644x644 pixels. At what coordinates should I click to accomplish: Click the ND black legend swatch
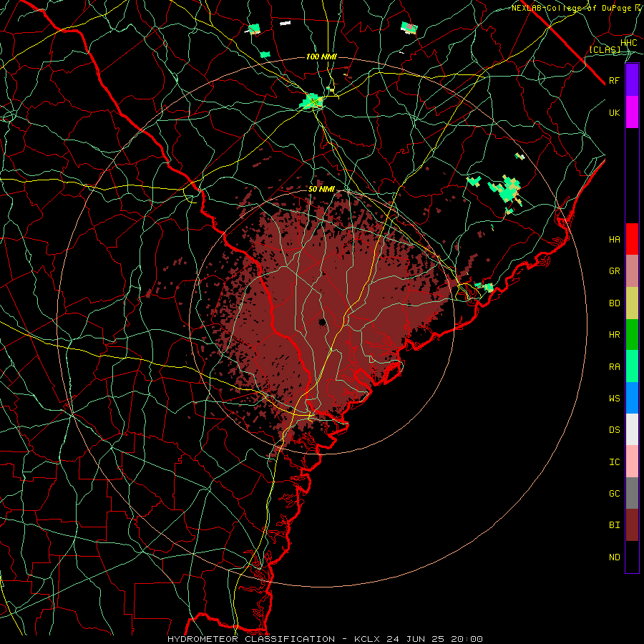[632, 557]
